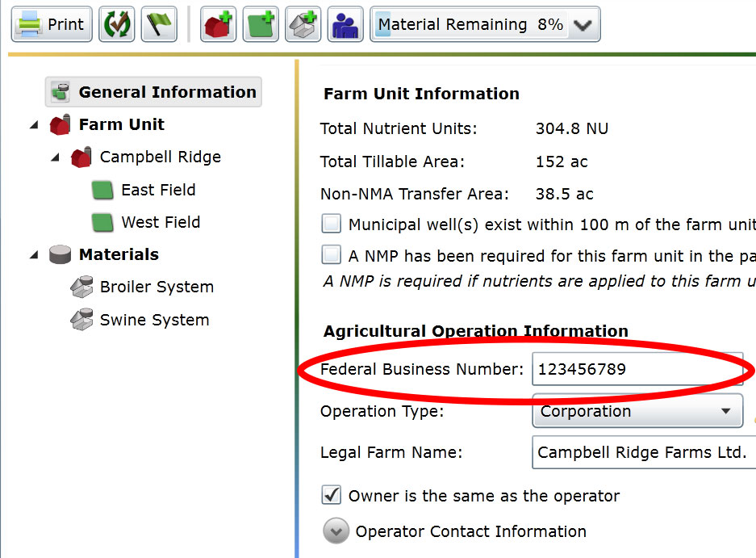Click the Federal Business Number input field
The width and height of the screenshot is (756, 558).
tap(636, 370)
